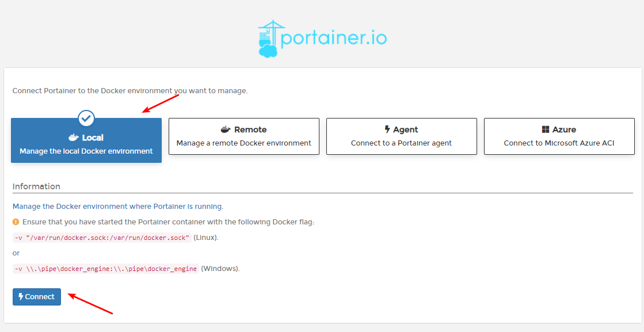
Task: Click the blue checkmark above Local
Action: pyautogui.click(x=86, y=119)
